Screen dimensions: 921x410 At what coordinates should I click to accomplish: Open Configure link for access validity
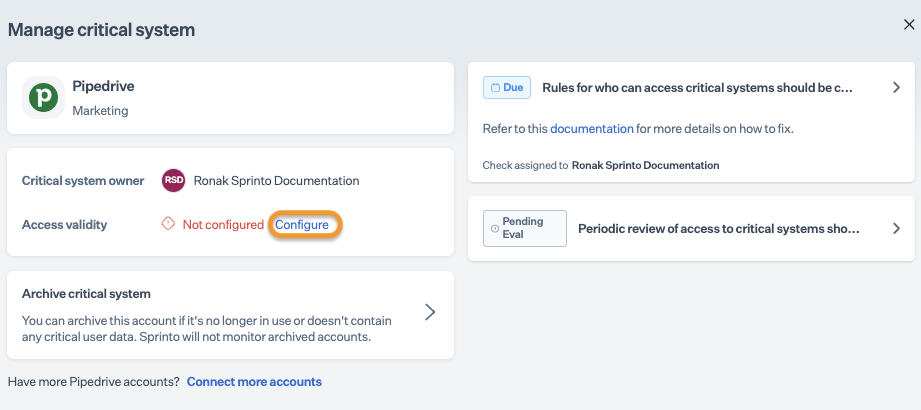click(x=302, y=224)
